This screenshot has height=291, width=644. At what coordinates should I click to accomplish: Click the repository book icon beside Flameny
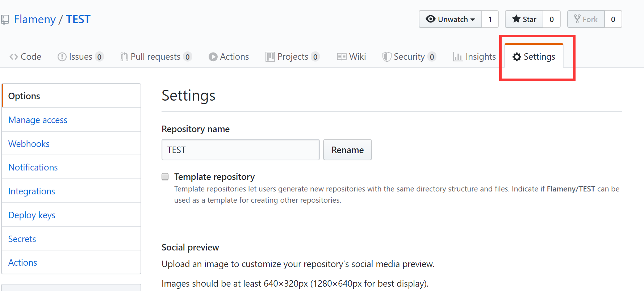click(5, 20)
